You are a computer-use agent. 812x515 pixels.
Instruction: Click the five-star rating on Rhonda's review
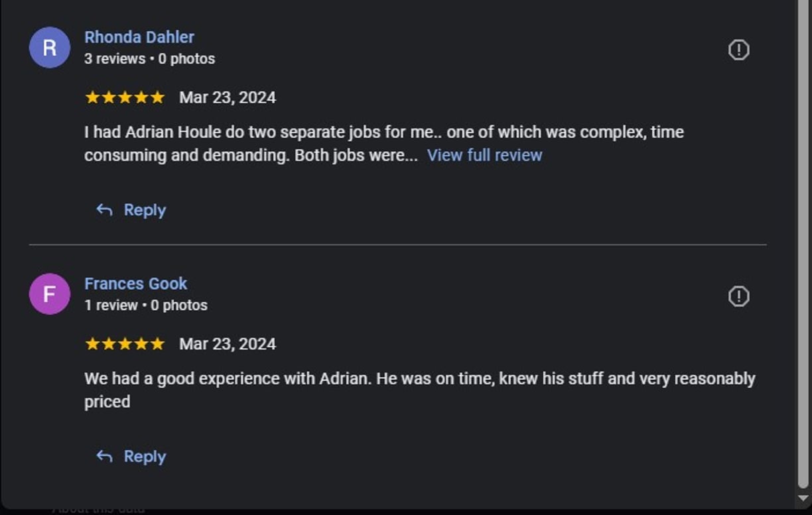125,97
